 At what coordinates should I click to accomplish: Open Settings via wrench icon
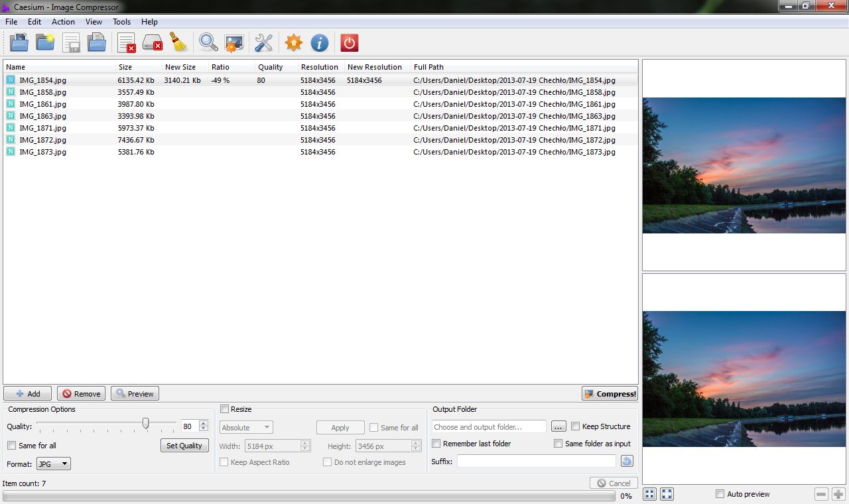click(x=264, y=43)
